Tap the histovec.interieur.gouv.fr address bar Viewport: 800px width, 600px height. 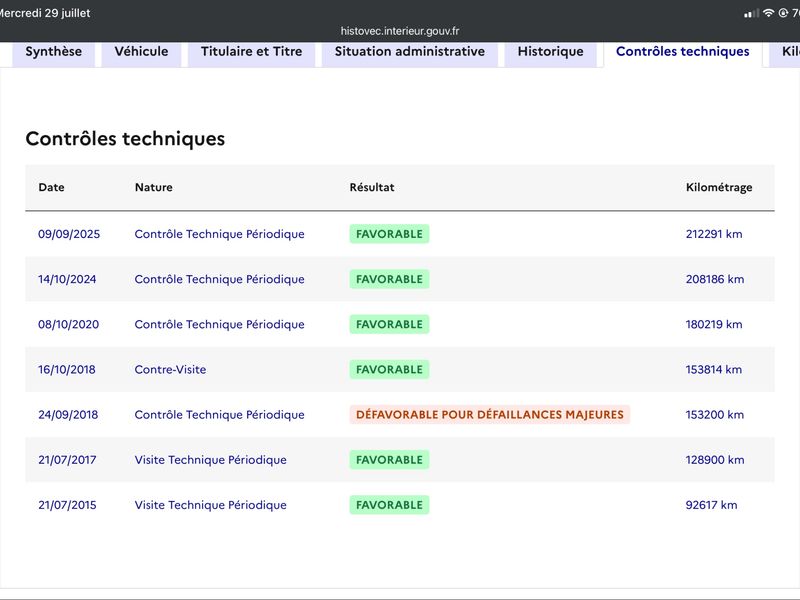(x=400, y=31)
